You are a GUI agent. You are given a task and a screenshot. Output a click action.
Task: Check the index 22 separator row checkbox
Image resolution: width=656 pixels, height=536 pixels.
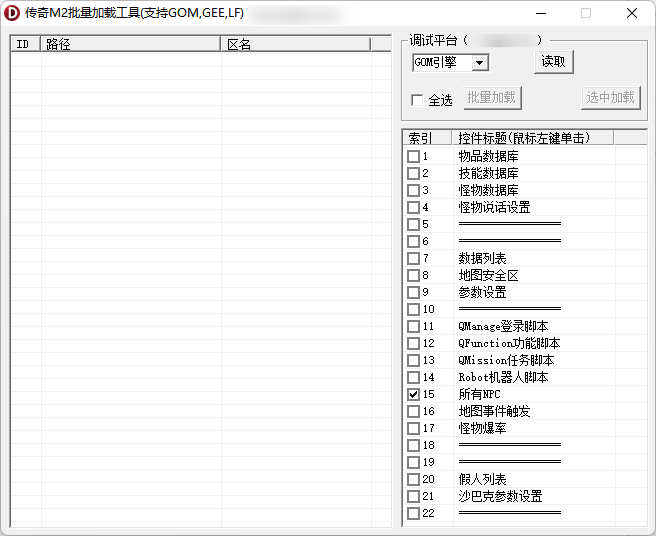coord(413,513)
